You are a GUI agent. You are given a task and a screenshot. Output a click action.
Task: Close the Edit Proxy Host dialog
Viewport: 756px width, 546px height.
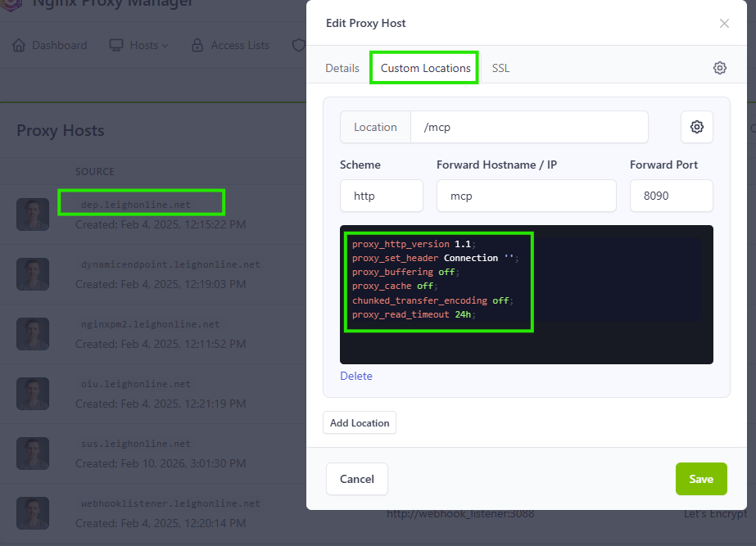724,23
